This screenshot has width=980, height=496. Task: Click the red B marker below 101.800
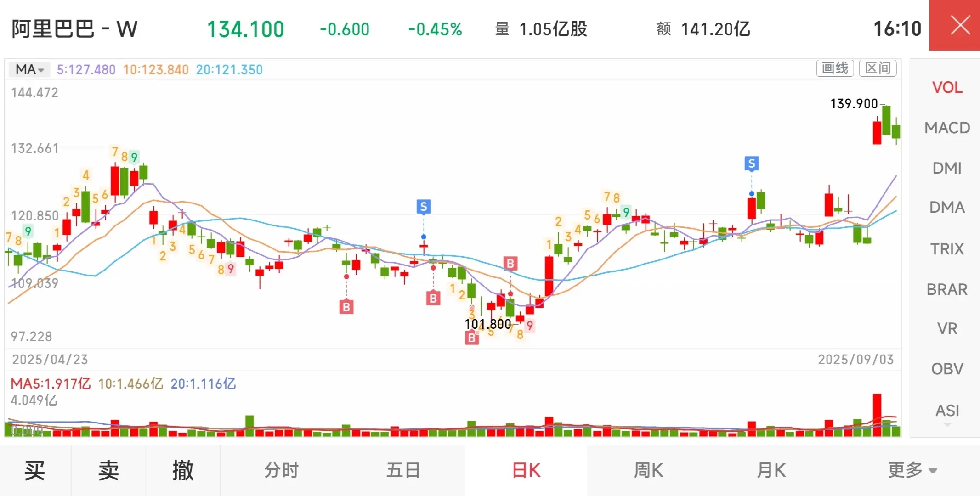(x=471, y=338)
